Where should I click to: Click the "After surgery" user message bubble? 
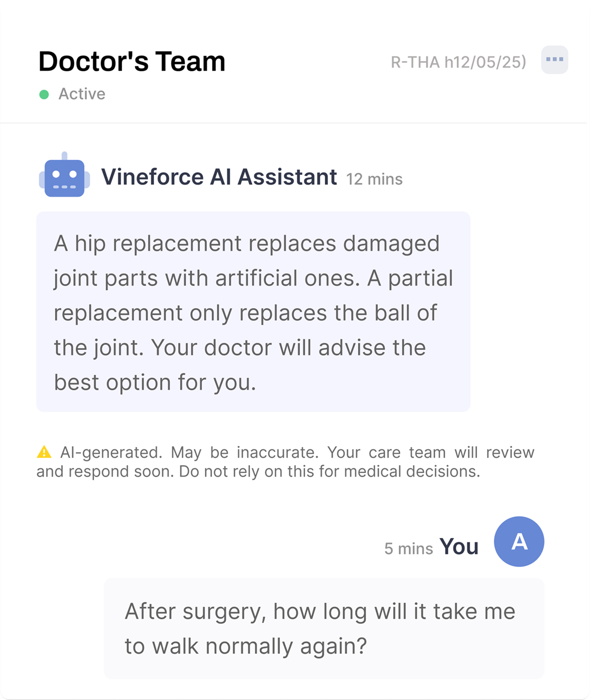click(x=324, y=628)
